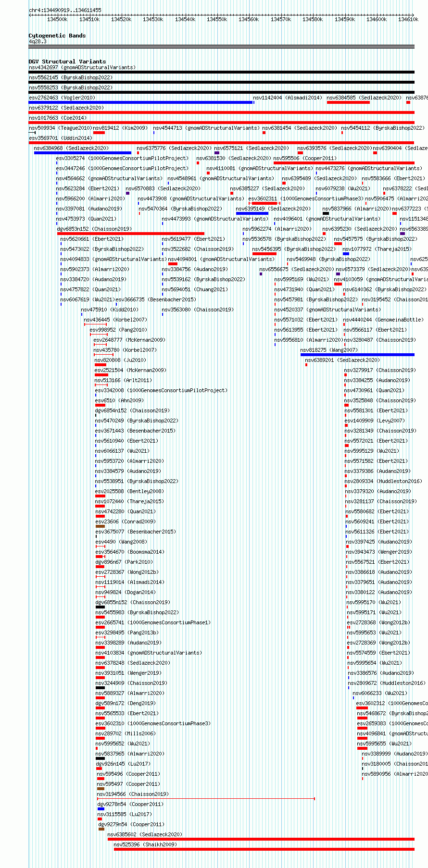
Task: Click label esv23606 (Conrad2009)
Action: (x=126, y=521)
